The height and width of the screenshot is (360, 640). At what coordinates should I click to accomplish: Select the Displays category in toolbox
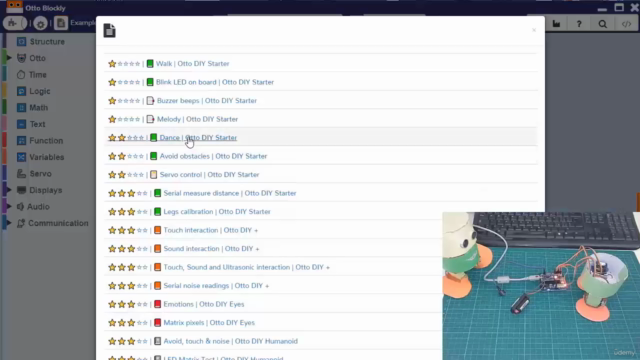(x=45, y=190)
